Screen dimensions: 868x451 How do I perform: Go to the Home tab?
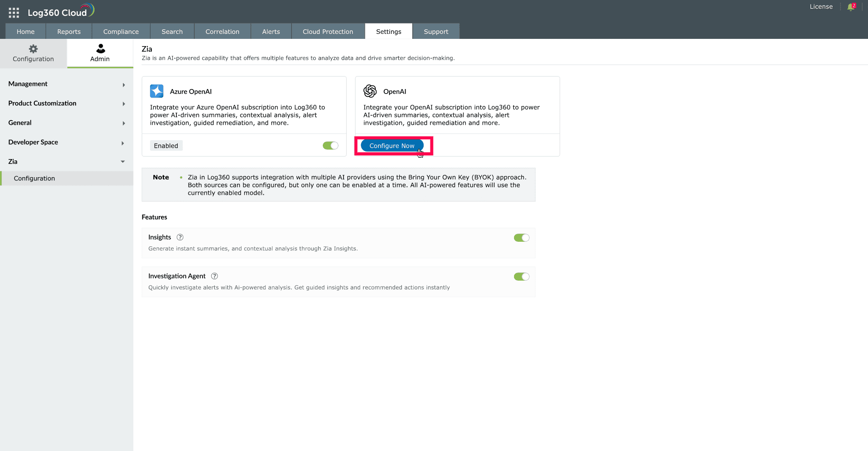click(x=26, y=32)
